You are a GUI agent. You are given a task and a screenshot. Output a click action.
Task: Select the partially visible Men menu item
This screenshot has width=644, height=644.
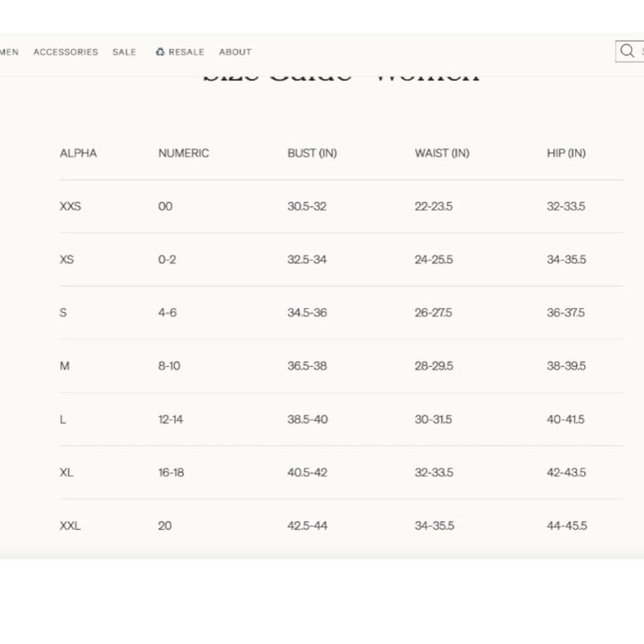point(9,52)
